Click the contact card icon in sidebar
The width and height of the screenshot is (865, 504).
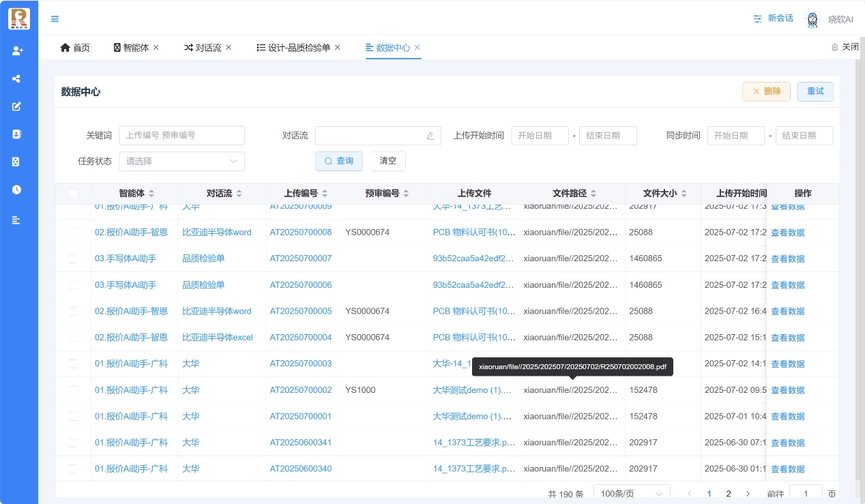point(17,134)
